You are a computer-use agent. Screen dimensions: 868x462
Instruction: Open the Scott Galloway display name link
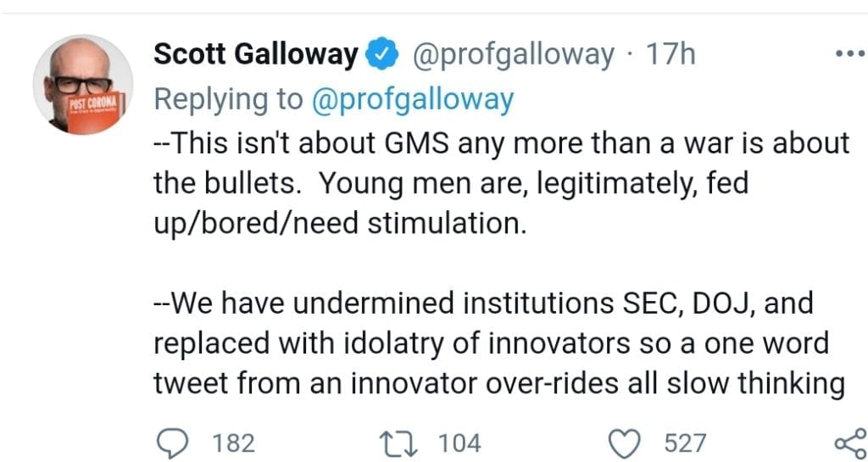(256, 55)
